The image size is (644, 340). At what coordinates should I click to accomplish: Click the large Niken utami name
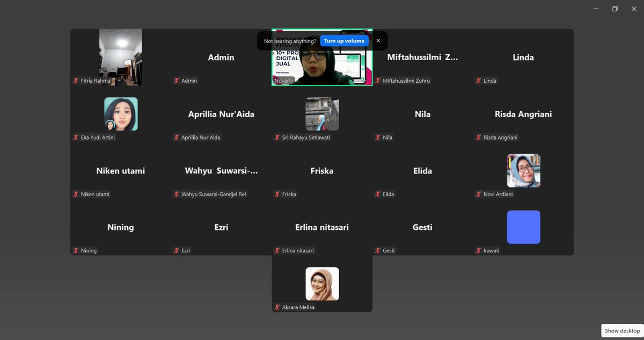[x=121, y=171]
